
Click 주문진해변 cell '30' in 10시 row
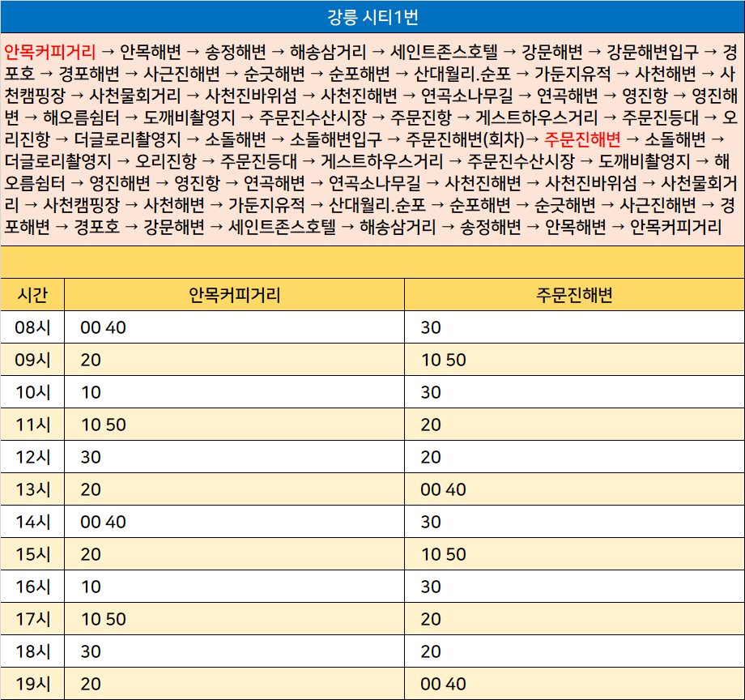point(574,392)
